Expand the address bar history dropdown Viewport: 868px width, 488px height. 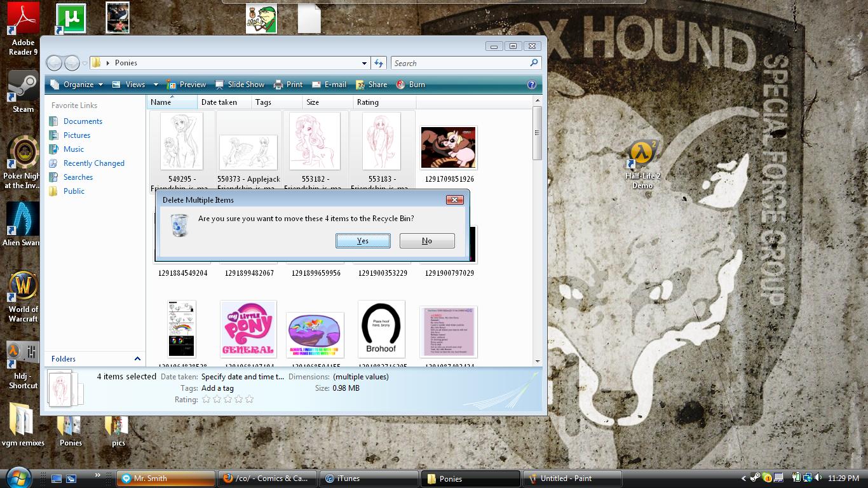click(x=364, y=63)
